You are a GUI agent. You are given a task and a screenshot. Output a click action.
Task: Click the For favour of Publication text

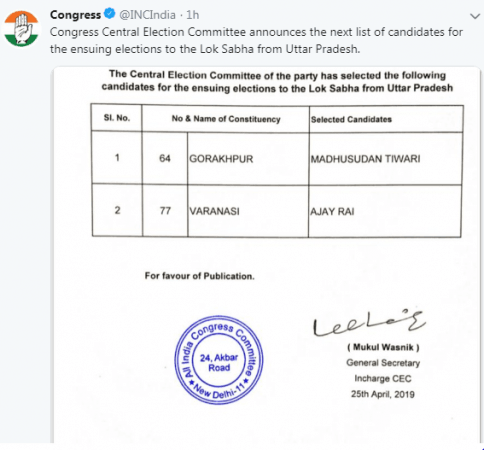[x=199, y=276]
